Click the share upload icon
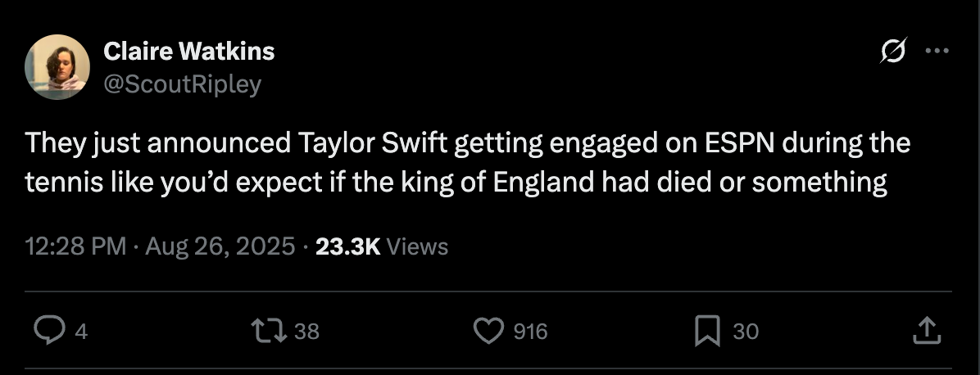 point(925,331)
